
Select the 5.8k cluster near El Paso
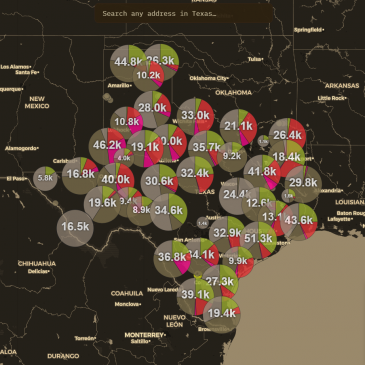[x=45, y=178]
